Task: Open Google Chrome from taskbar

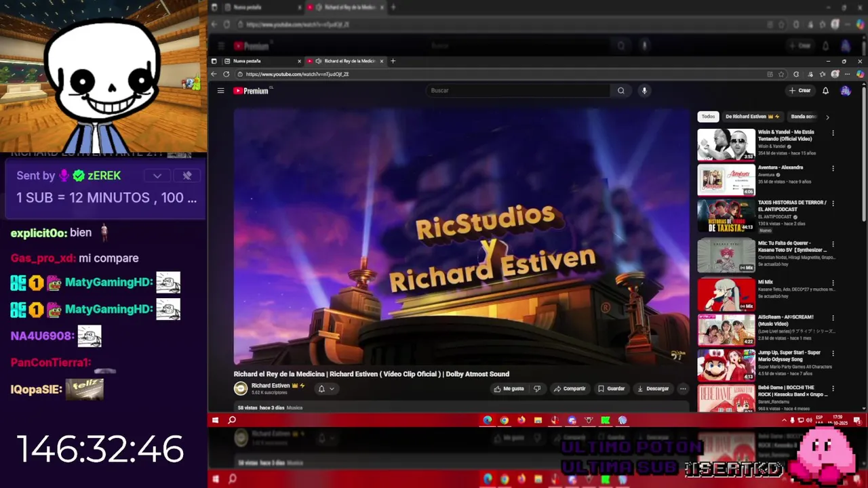Action: 504,420
